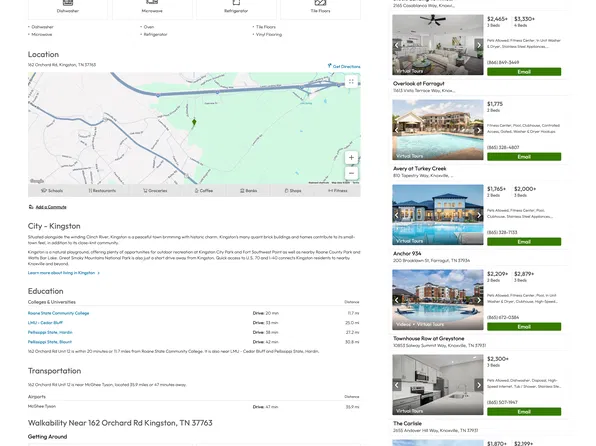Select the Coffee map category
The image size is (596, 446).
point(204,190)
